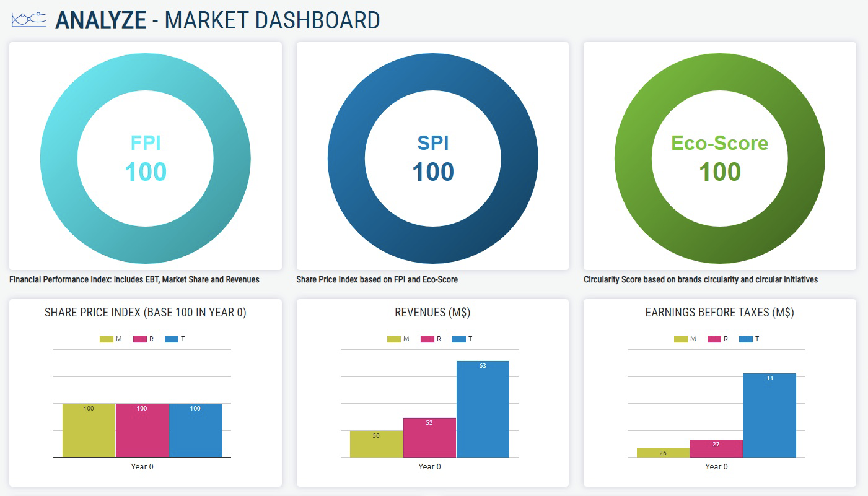Click the yellow Earnings bar labeled 26
Image resolution: width=868 pixels, height=496 pixels.
pos(663,453)
